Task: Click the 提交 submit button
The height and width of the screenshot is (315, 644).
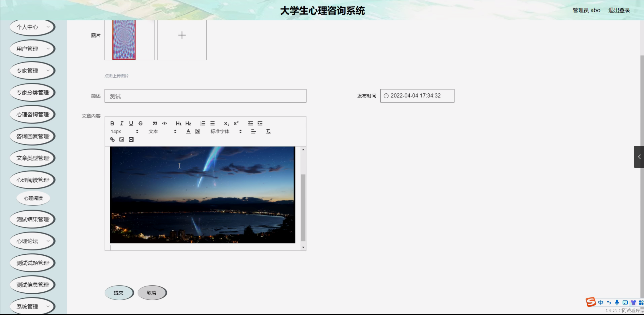Action: pyautogui.click(x=119, y=293)
